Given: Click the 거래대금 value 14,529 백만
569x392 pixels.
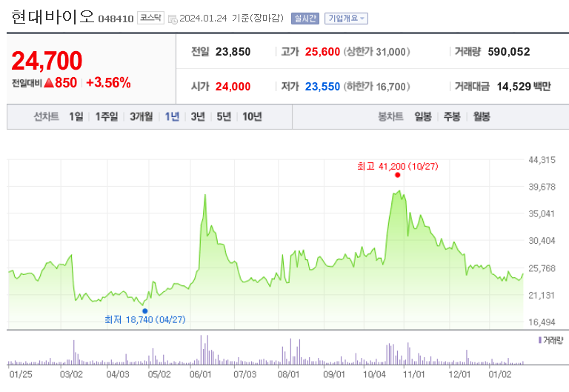Looking at the screenshot, I should point(524,87).
